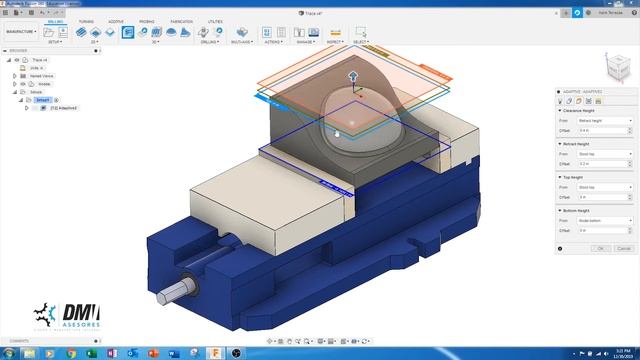Open the Linking tab icon in Adaptive dialog

click(598, 101)
